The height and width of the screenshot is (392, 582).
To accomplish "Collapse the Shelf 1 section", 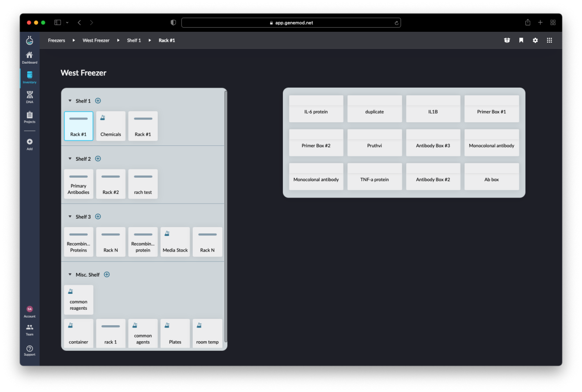I will [70, 101].
